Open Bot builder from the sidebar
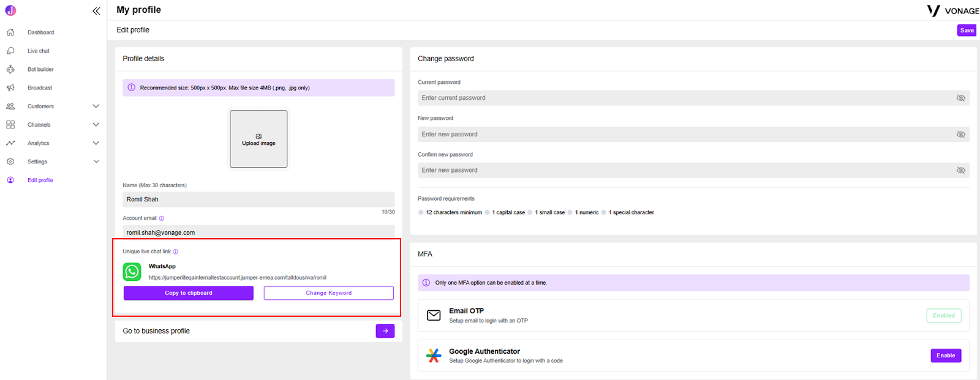 point(40,69)
